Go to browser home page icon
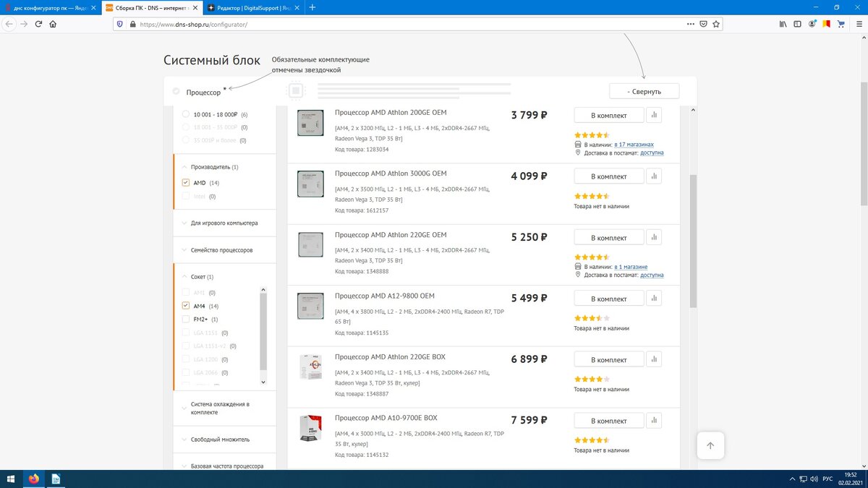This screenshot has height=488, width=868. point(54,24)
